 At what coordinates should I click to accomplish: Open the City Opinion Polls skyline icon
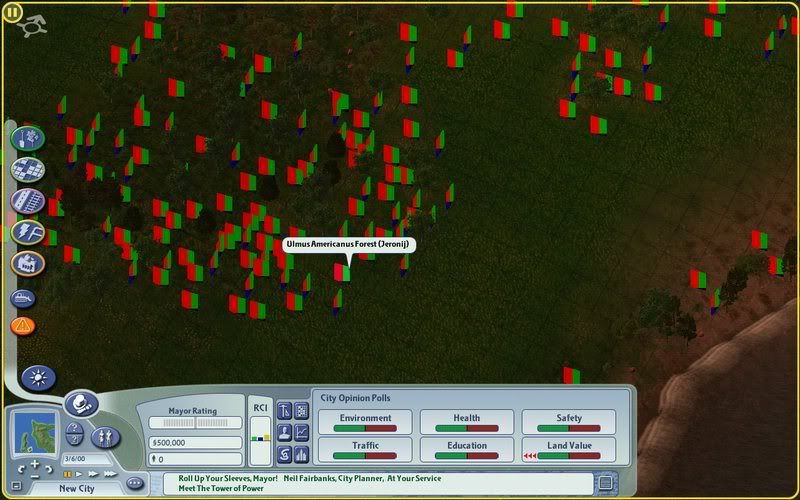(x=302, y=455)
